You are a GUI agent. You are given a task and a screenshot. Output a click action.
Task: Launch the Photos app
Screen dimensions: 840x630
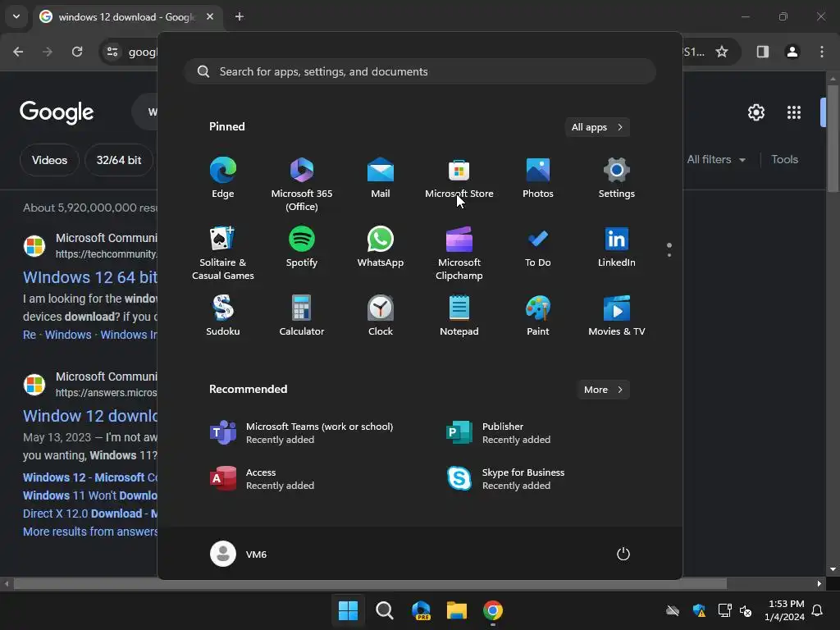538,178
